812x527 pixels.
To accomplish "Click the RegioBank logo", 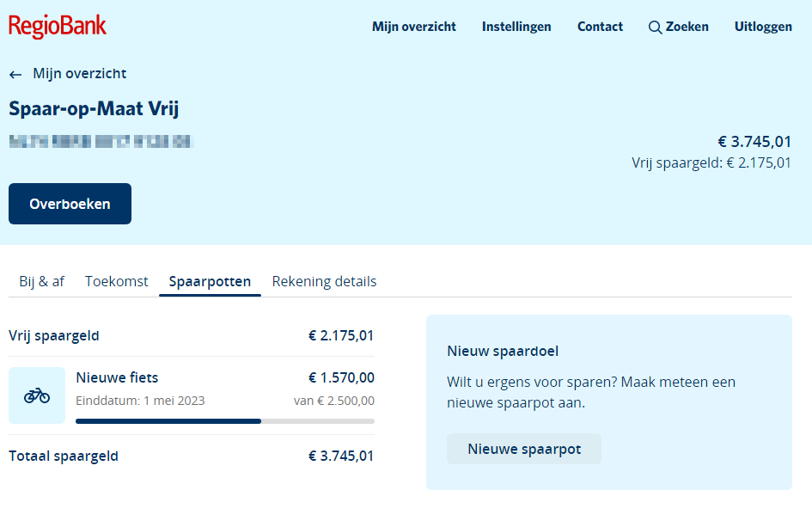I will [58, 27].
